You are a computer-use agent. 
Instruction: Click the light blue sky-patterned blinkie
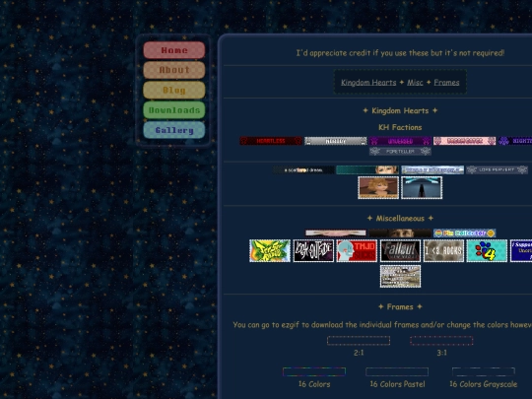(432, 170)
